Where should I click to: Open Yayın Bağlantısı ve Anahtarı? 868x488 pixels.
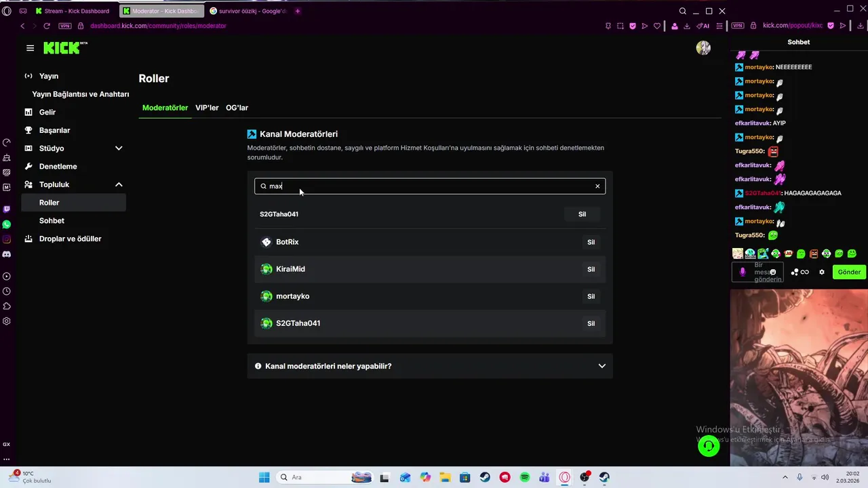80,94
